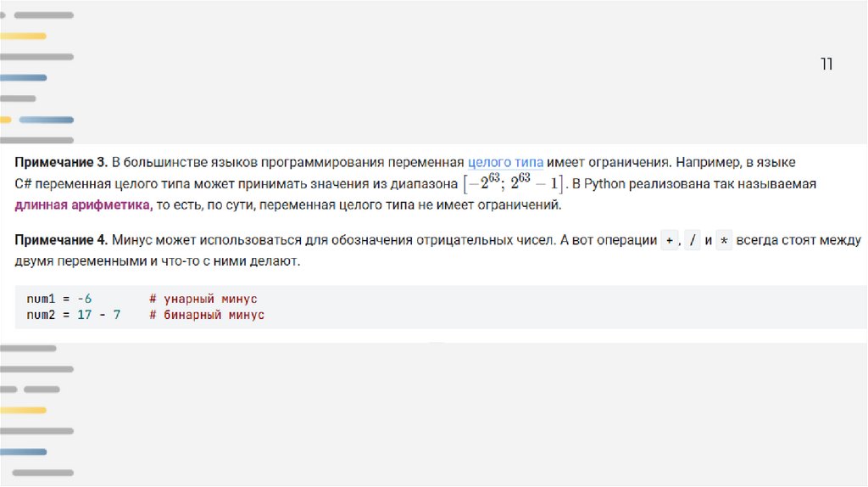Click the blue bar near the bottom-left
The image size is (868, 487).
point(24,451)
